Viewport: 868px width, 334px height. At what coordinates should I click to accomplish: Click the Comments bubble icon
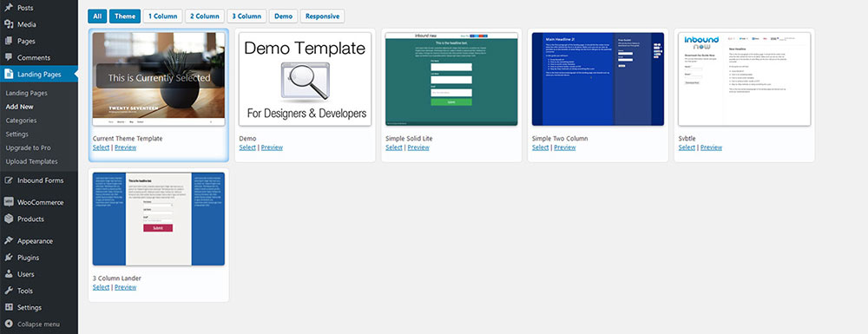point(9,57)
